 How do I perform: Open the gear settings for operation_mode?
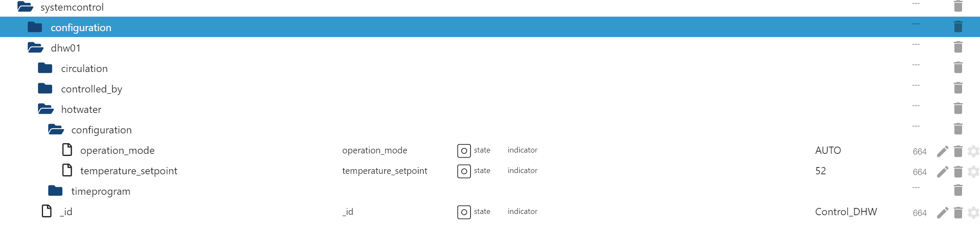[973, 151]
